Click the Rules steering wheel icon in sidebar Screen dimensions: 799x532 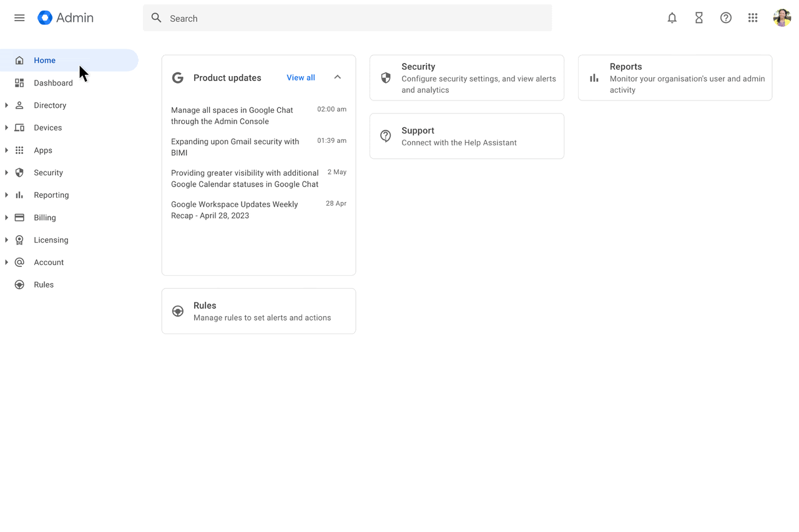tap(19, 285)
